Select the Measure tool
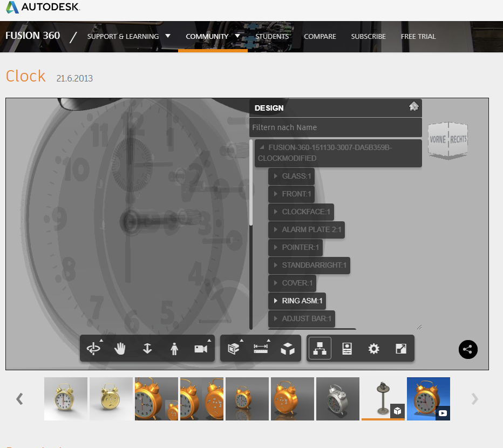This screenshot has height=448, width=503. [x=261, y=349]
